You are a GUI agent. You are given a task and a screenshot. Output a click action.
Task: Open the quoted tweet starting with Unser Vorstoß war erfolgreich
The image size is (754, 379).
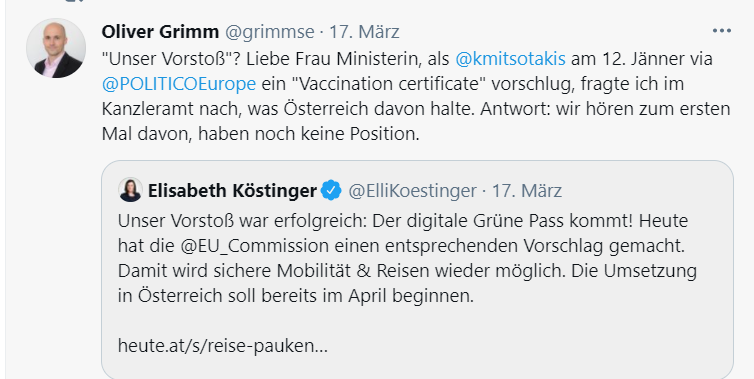(x=417, y=270)
